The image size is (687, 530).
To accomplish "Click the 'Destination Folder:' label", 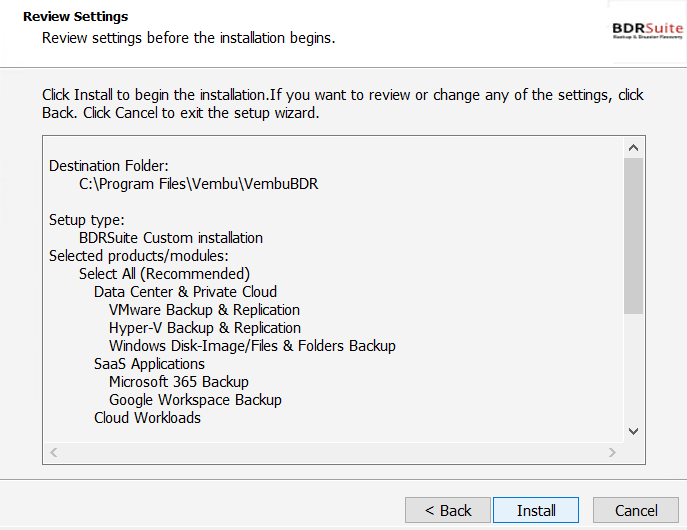I will 109,166.
